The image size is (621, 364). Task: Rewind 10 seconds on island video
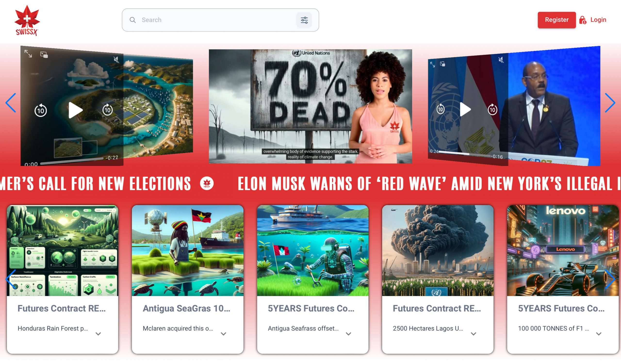pyautogui.click(x=41, y=110)
